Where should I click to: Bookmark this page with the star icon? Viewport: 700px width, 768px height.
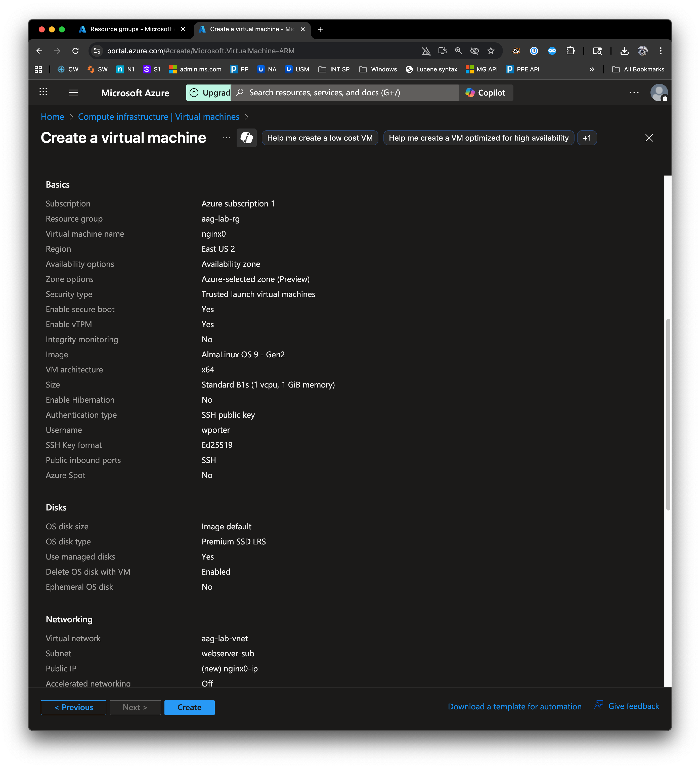pyautogui.click(x=491, y=51)
